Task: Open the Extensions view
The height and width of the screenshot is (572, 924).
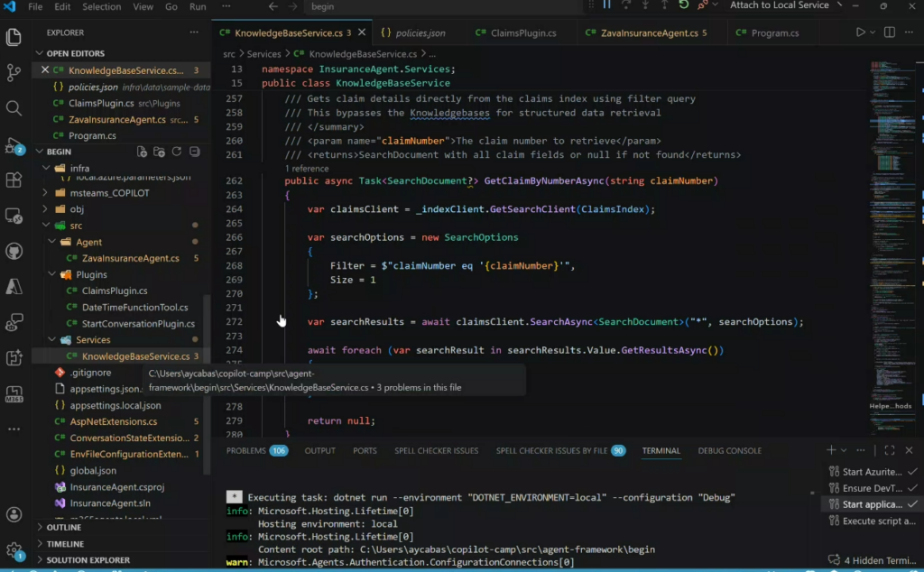Action: click(x=14, y=180)
